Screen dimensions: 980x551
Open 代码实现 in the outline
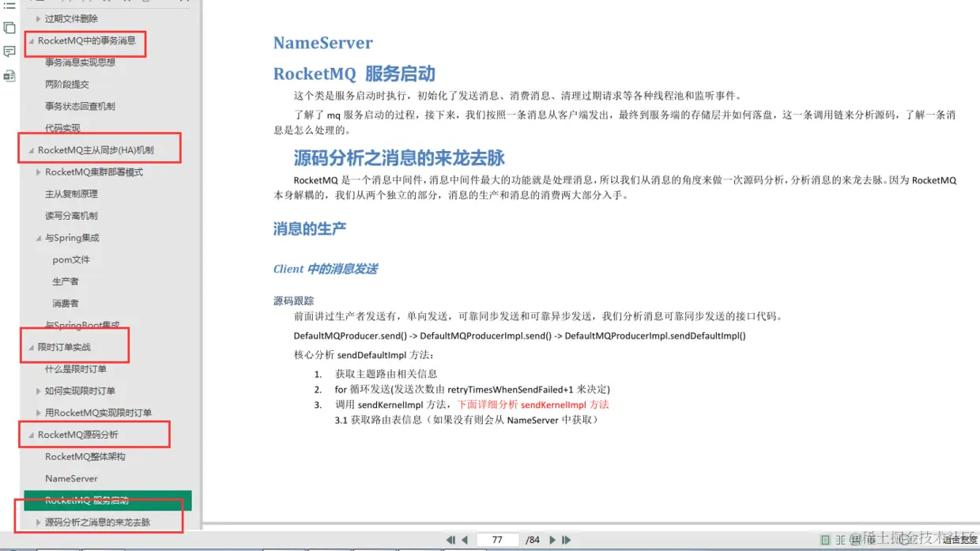[62, 128]
